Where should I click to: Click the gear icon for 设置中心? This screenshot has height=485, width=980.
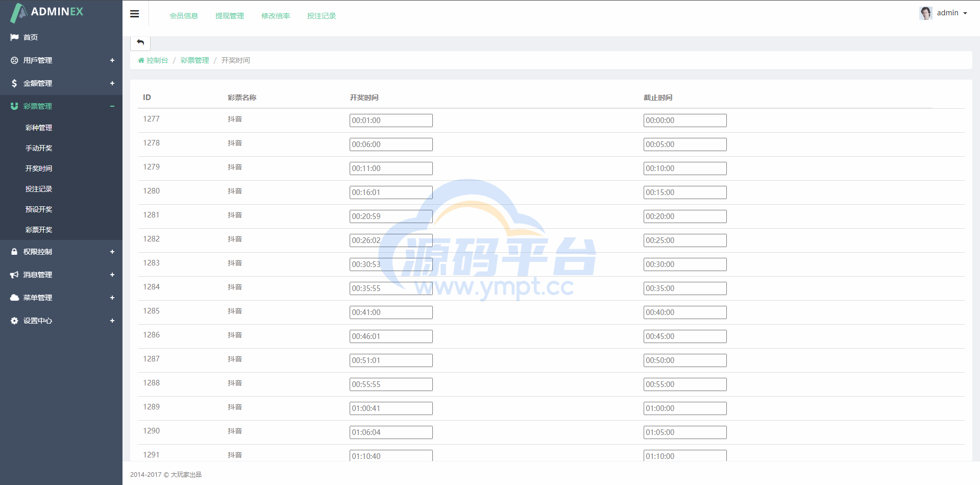click(x=14, y=321)
